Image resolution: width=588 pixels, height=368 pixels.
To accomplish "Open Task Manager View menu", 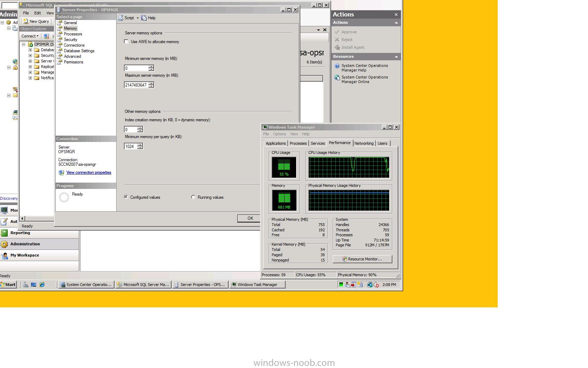I will [294, 134].
